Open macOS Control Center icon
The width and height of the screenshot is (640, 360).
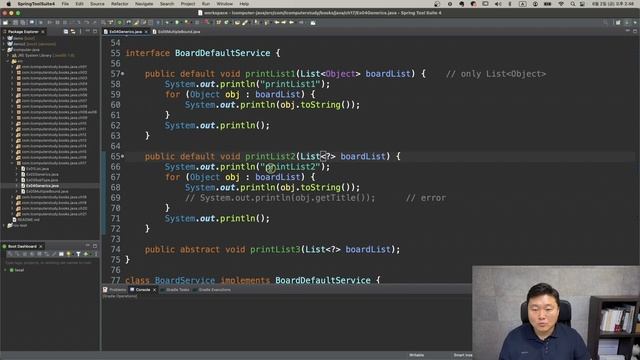coord(582,4)
